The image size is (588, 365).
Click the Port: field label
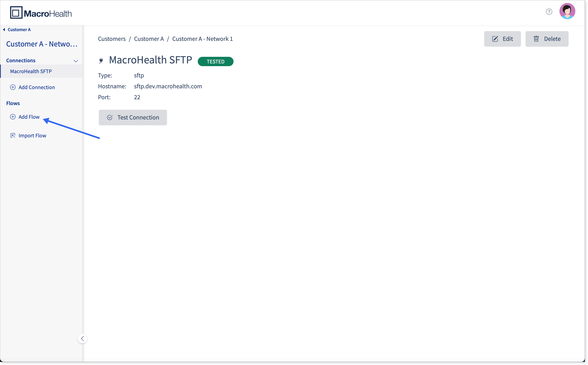click(x=104, y=97)
